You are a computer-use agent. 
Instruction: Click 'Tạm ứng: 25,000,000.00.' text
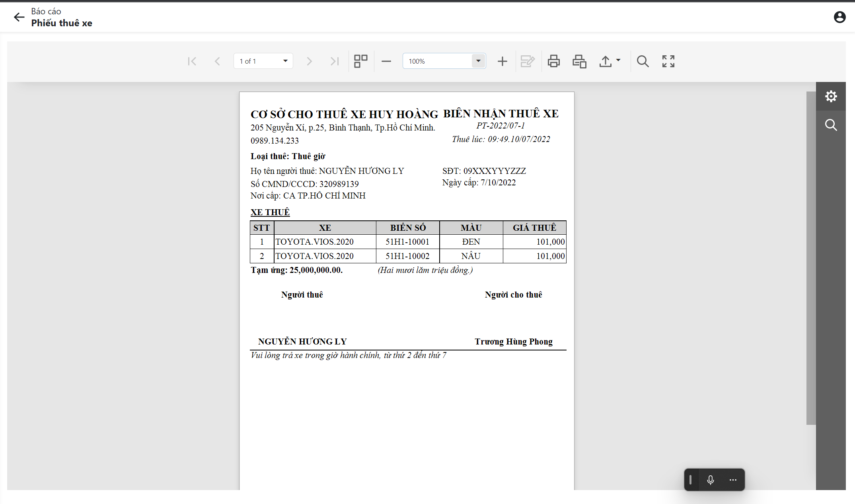coord(297,270)
